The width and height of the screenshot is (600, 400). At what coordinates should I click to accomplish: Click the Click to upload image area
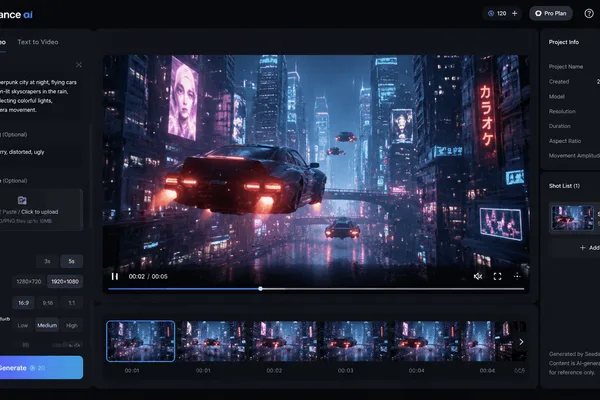point(40,212)
